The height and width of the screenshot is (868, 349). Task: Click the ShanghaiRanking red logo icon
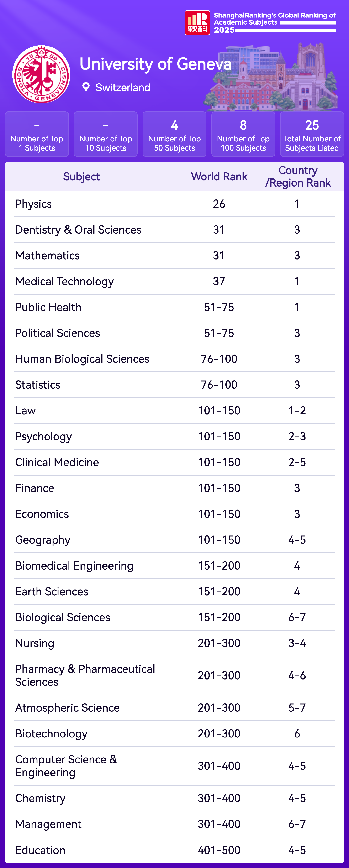pos(197,23)
